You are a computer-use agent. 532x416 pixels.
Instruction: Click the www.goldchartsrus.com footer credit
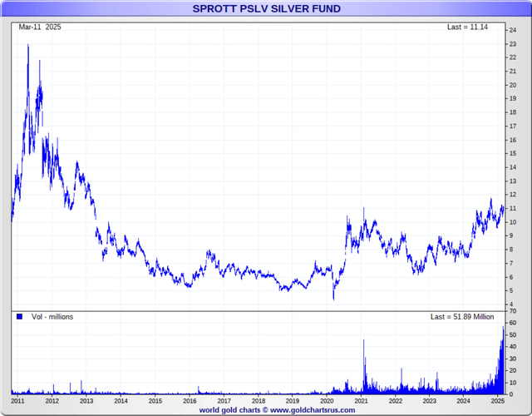tap(313, 410)
